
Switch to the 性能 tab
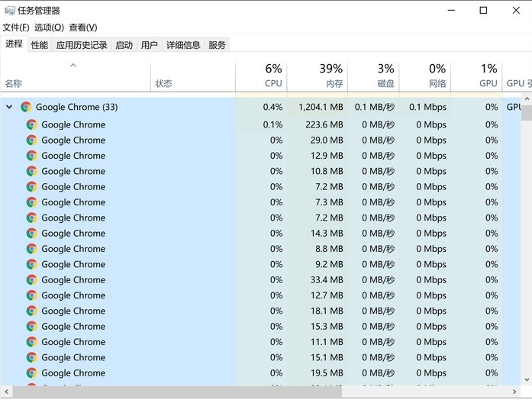40,45
